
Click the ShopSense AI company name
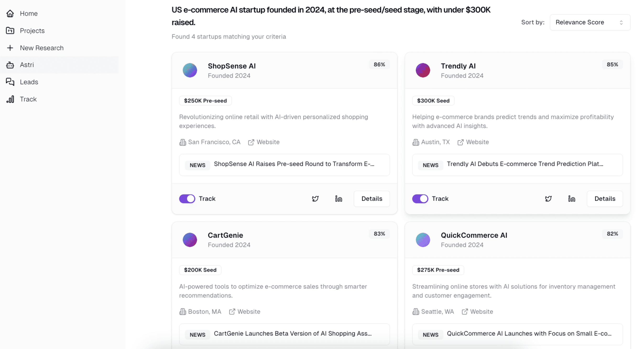232,66
